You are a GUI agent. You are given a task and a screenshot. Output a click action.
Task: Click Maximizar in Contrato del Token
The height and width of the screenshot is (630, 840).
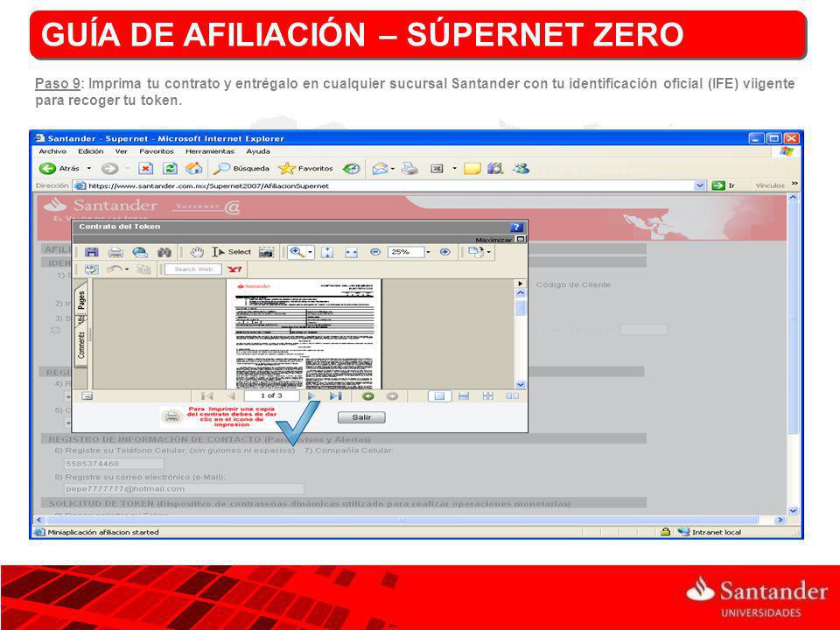[x=500, y=240]
